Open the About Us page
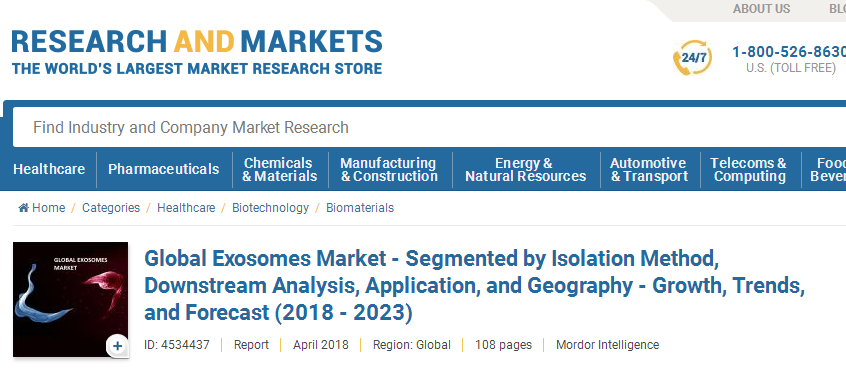This screenshot has height=373, width=846. (761, 9)
